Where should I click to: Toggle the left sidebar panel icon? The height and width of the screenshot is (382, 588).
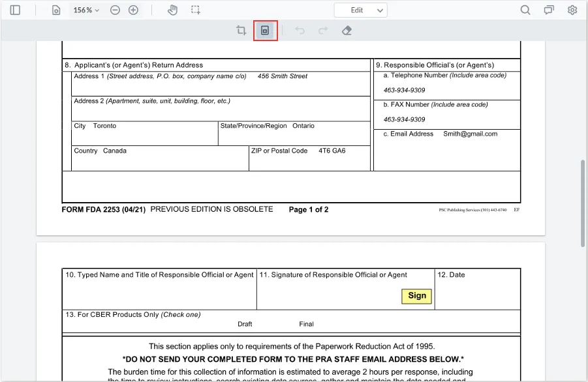tap(15, 10)
